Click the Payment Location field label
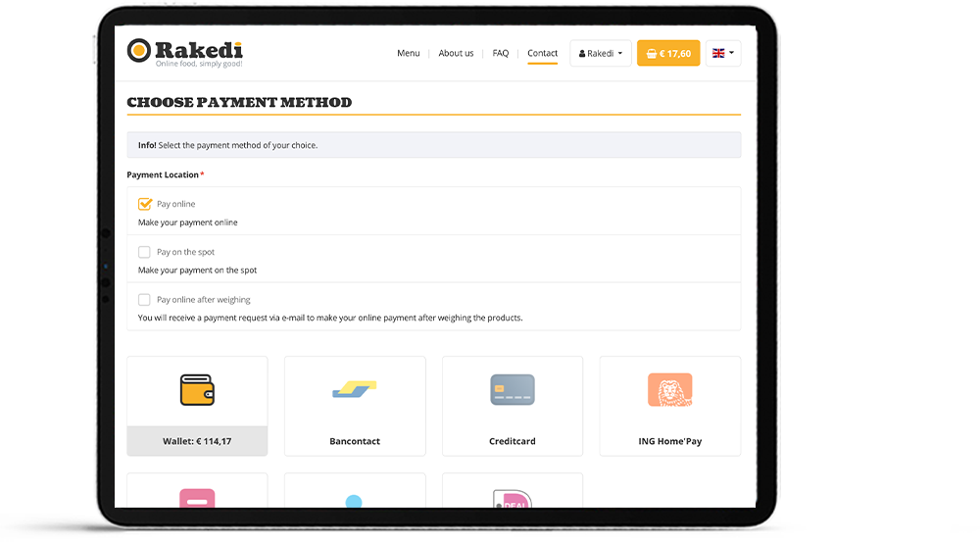The width and height of the screenshot is (980, 542). pyautogui.click(x=165, y=175)
